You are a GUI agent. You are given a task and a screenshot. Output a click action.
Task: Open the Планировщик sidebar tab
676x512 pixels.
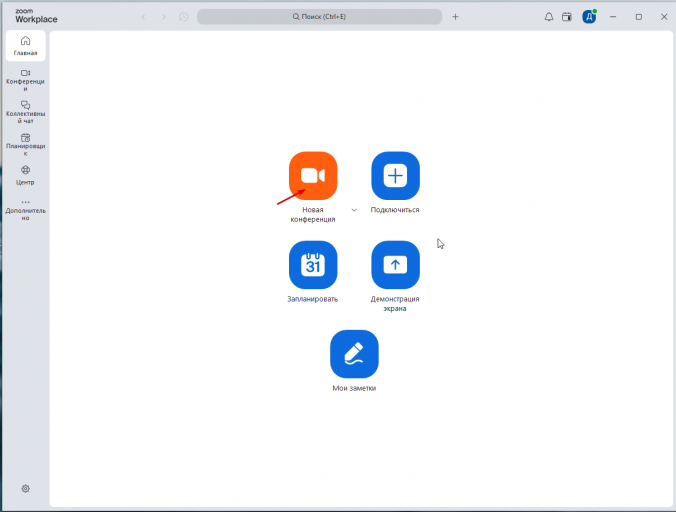25,145
